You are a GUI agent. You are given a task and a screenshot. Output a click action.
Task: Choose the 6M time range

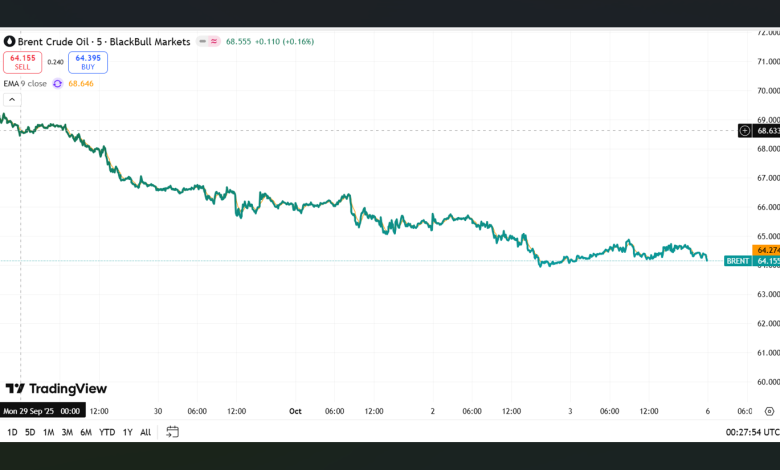pos(86,432)
